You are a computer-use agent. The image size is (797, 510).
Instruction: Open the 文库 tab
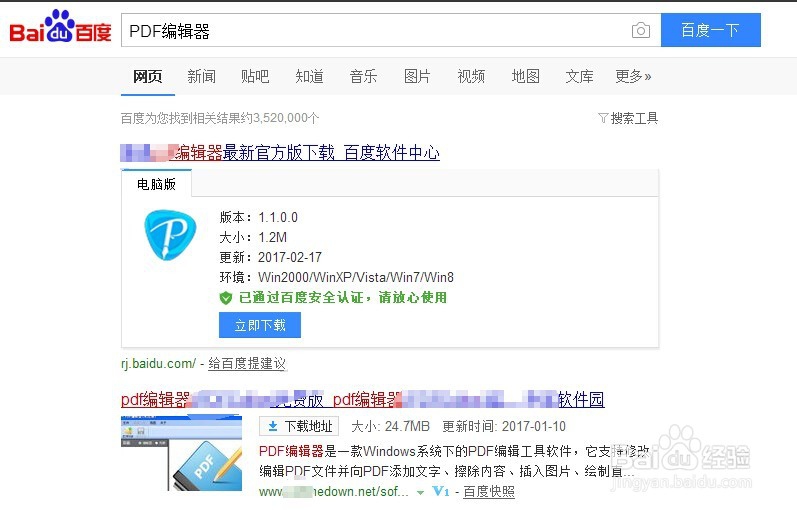tap(579, 77)
